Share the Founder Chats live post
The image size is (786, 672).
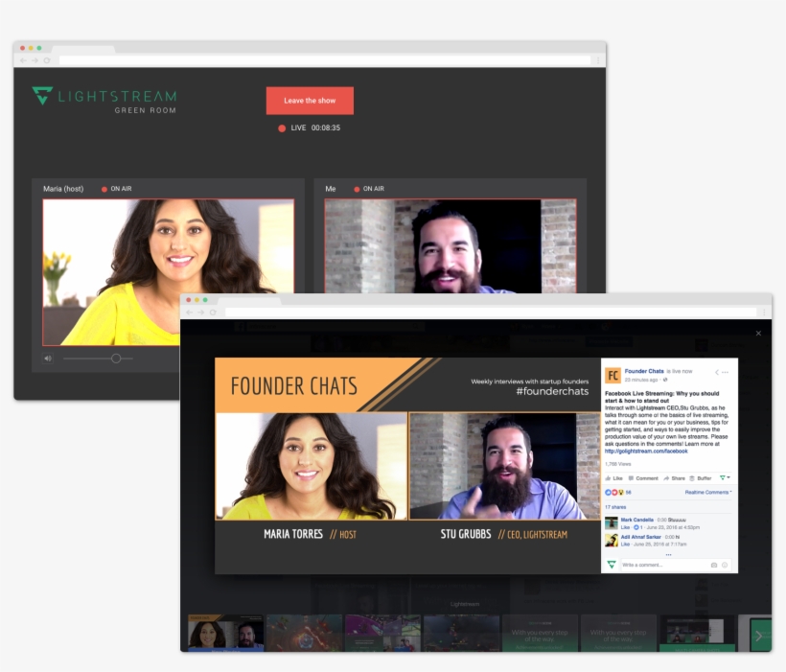click(x=674, y=478)
